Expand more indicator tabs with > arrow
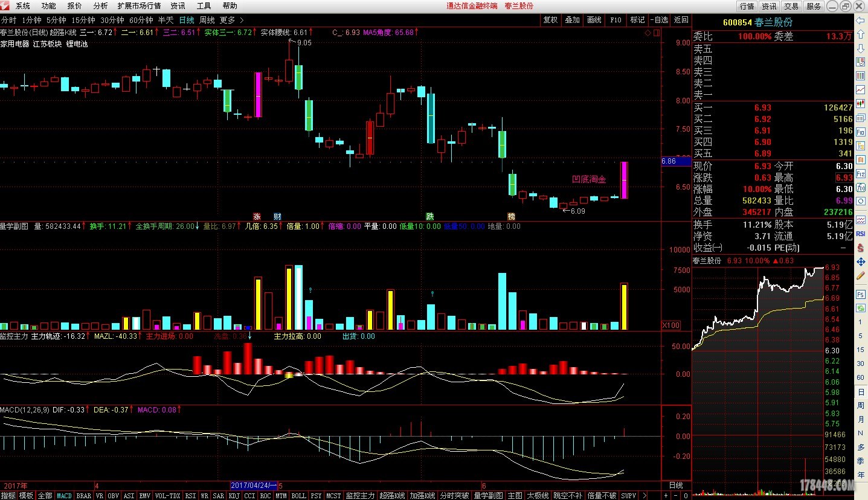 [645, 495]
